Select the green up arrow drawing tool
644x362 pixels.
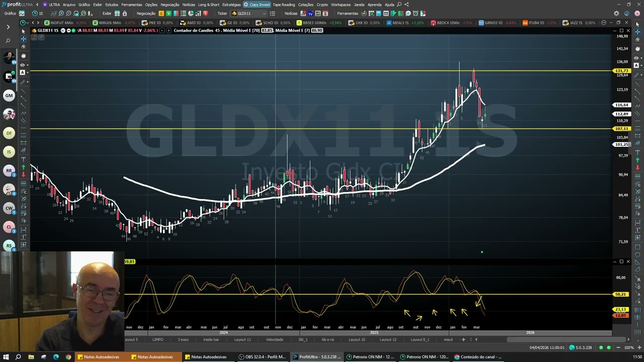click(23, 167)
